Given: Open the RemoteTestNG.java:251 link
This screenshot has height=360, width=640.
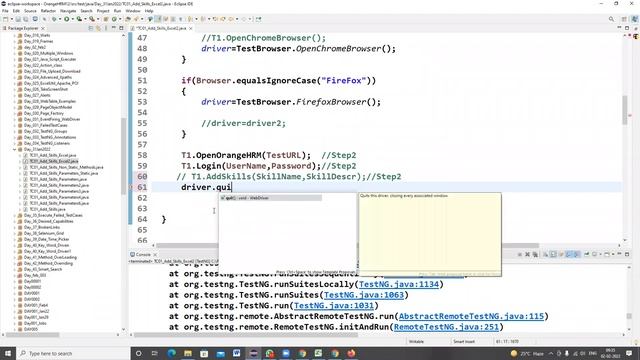Looking at the screenshot, I should tap(446, 327).
